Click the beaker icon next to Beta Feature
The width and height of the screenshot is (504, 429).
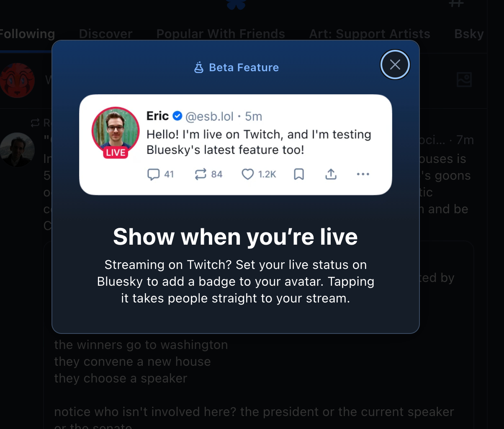pos(199,67)
